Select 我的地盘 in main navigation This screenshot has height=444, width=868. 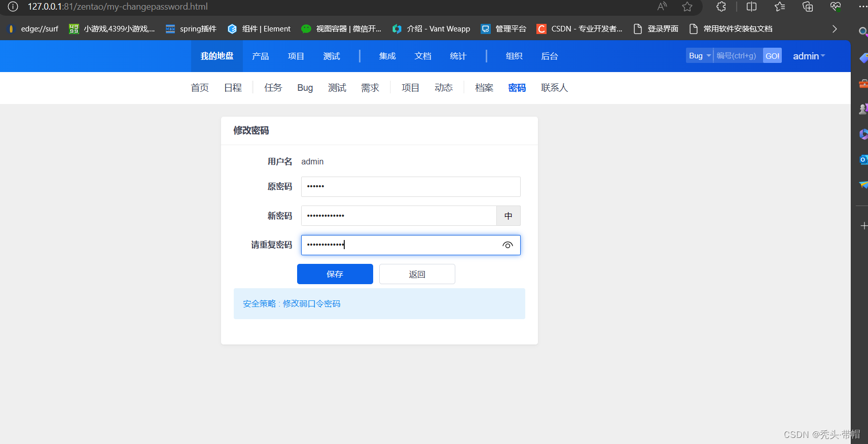point(217,56)
